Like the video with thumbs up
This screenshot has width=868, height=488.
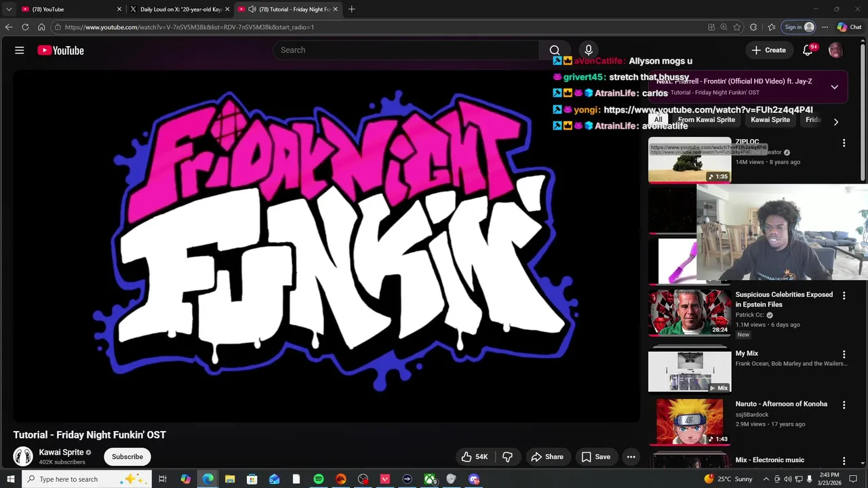point(474,457)
